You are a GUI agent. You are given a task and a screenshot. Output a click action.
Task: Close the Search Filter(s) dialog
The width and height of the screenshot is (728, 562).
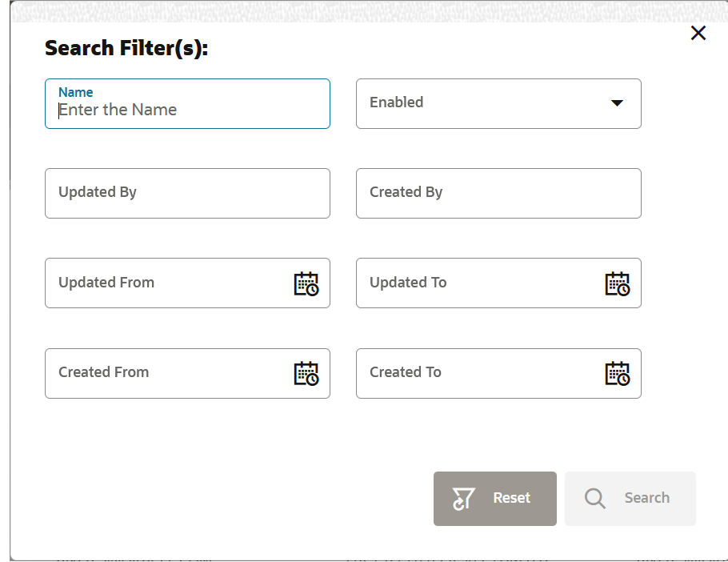coord(698,33)
